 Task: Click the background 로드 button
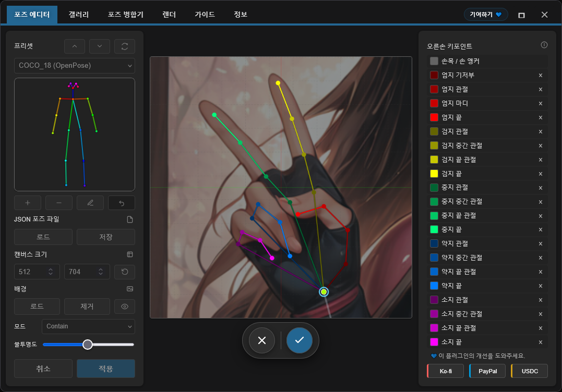(37, 307)
